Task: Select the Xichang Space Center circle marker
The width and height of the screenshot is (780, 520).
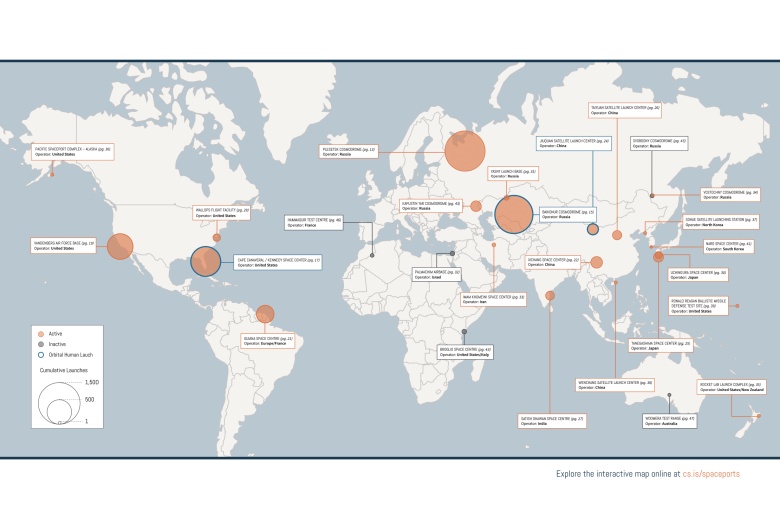Action: [596, 263]
